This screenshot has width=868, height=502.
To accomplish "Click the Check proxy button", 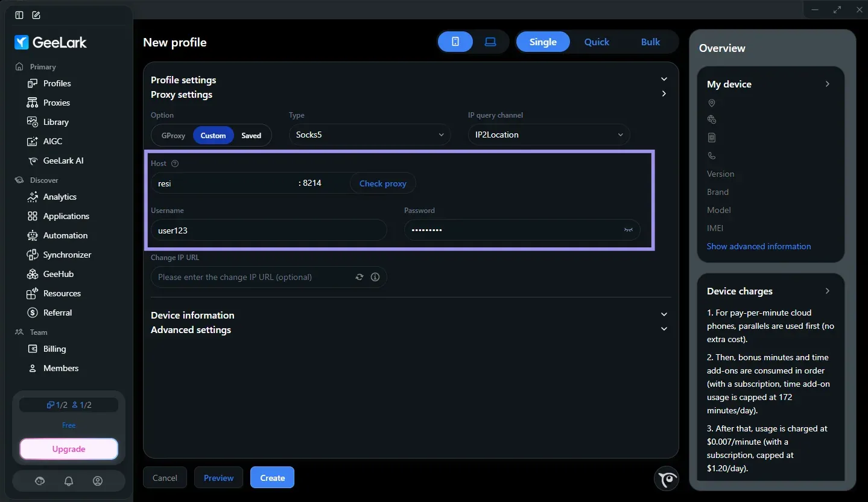I will [383, 183].
